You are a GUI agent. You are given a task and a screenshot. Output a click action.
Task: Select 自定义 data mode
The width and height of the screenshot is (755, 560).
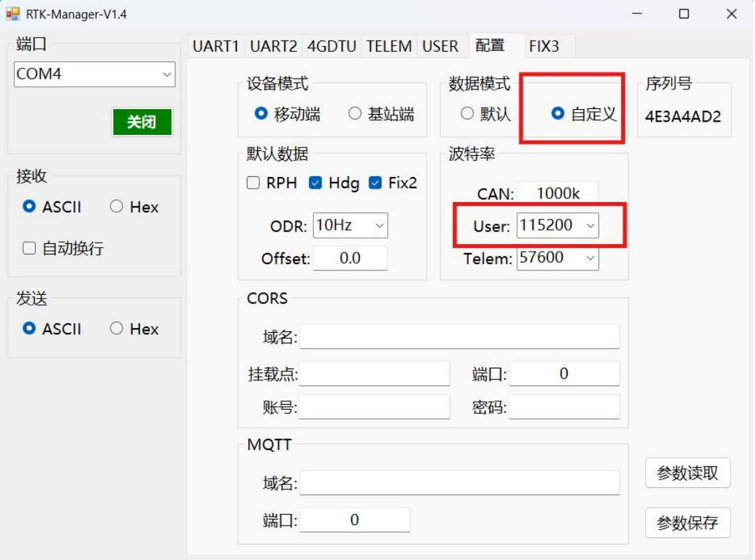coord(584,114)
